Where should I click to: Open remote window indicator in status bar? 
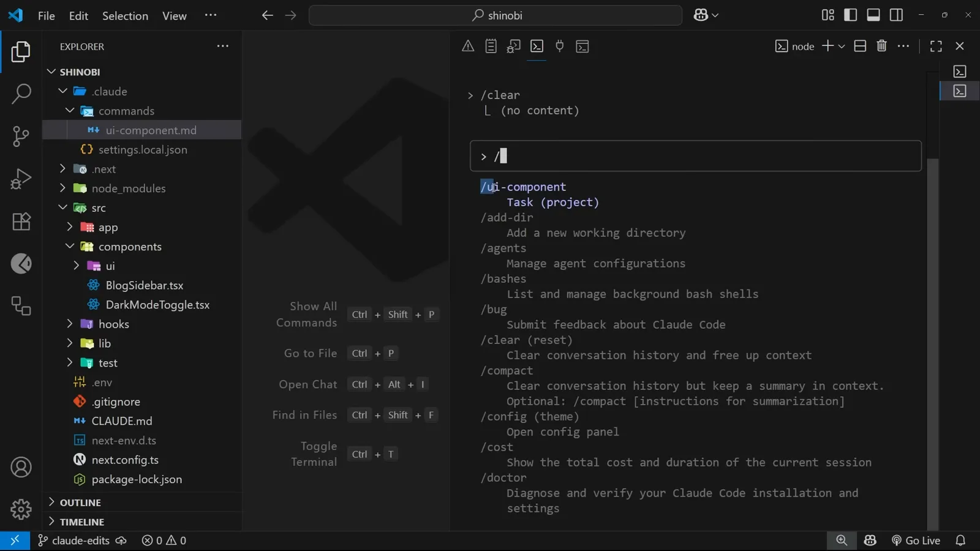point(15,541)
